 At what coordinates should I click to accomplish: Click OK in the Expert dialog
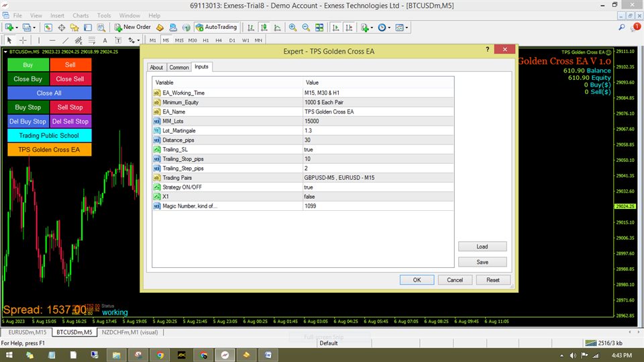point(417,279)
